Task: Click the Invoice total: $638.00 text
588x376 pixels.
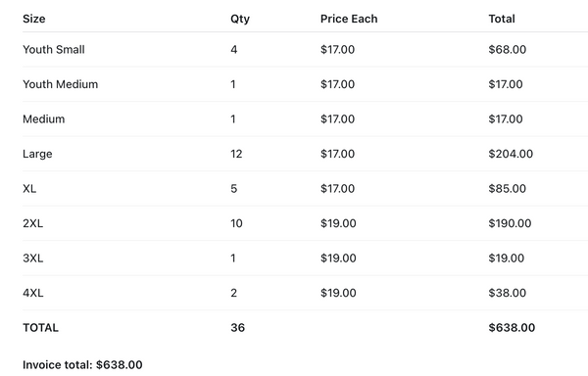Action: (x=82, y=365)
